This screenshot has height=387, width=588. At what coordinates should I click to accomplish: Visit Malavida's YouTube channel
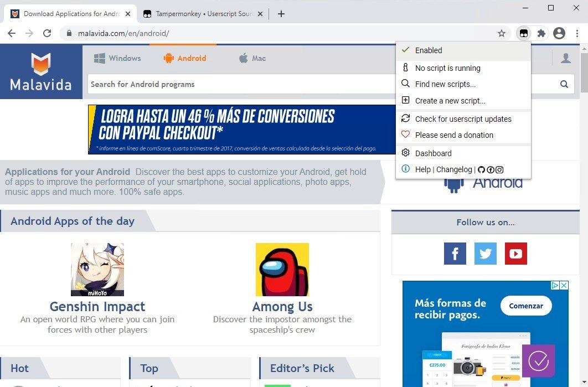(515, 254)
